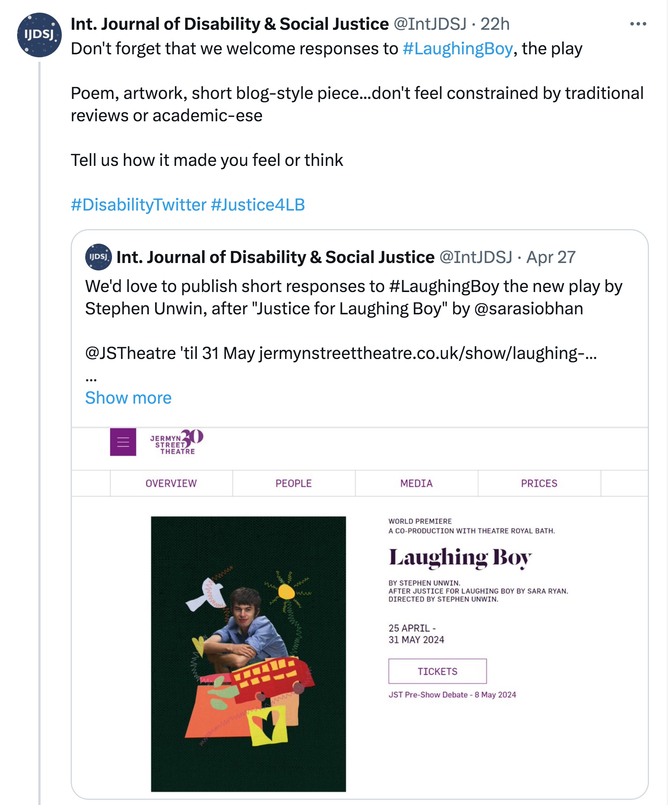Image resolution: width=672 pixels, height=805 pixels.
Task: Click the Jermyn Street Theatre 30 logo
Action: point(176,442)
